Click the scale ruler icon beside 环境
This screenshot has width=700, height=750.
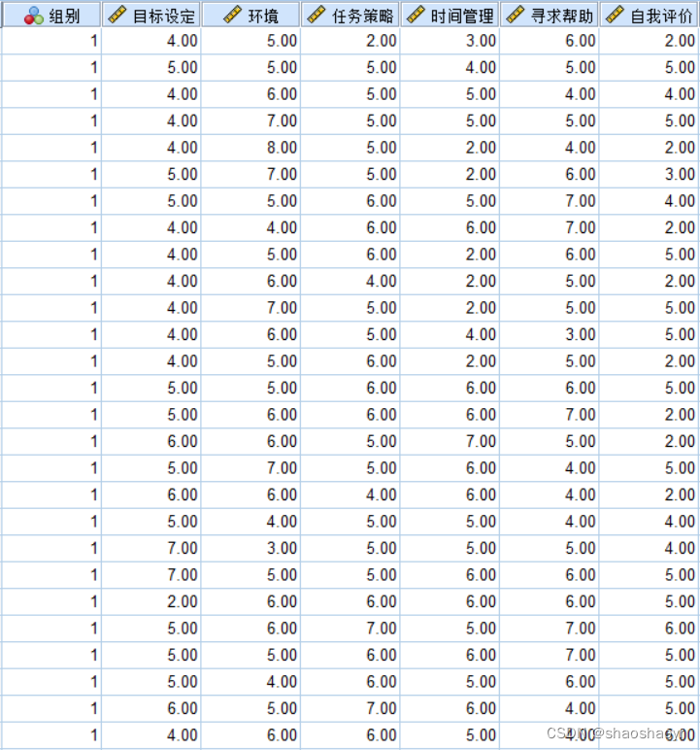[233, 15]
